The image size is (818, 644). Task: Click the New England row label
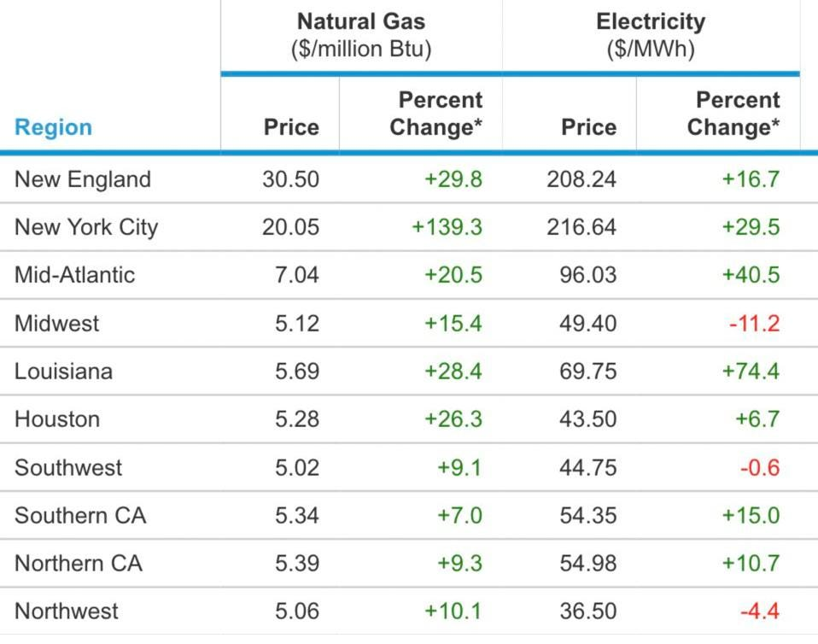point(83,179)
